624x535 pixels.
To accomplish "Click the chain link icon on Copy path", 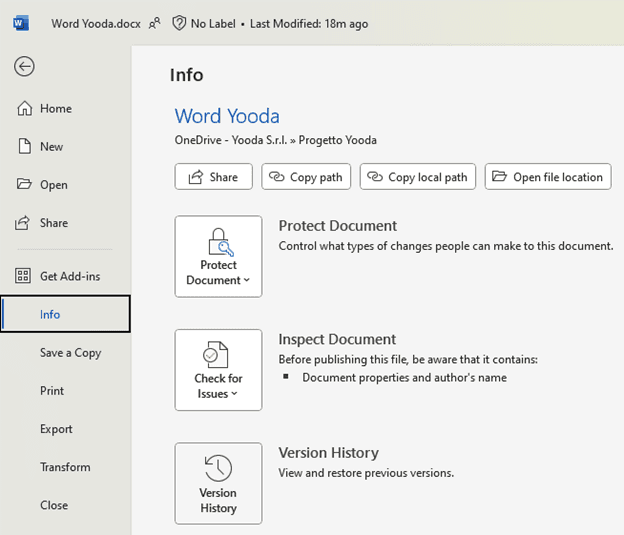I will tap(277, 176).
